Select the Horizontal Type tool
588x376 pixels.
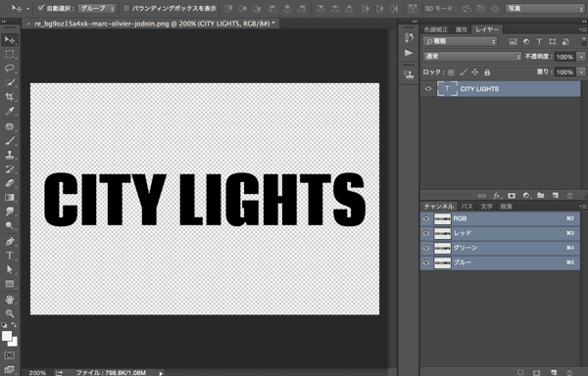(x=10, y=256)
